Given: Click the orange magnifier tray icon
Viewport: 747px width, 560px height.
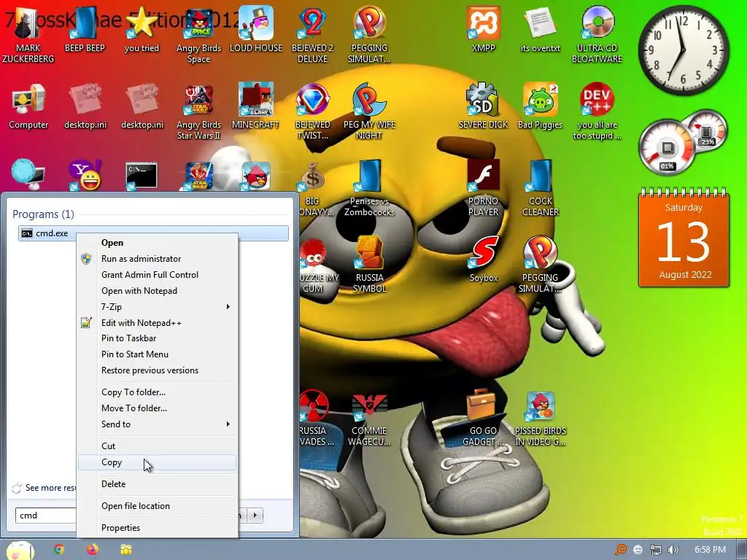Looking at the screenshot, I should pos(621,550).
